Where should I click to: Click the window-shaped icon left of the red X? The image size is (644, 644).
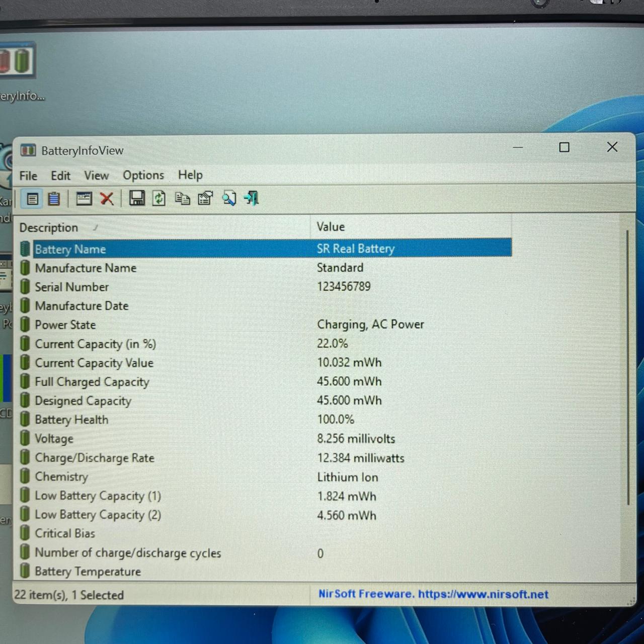click(84, 199)
